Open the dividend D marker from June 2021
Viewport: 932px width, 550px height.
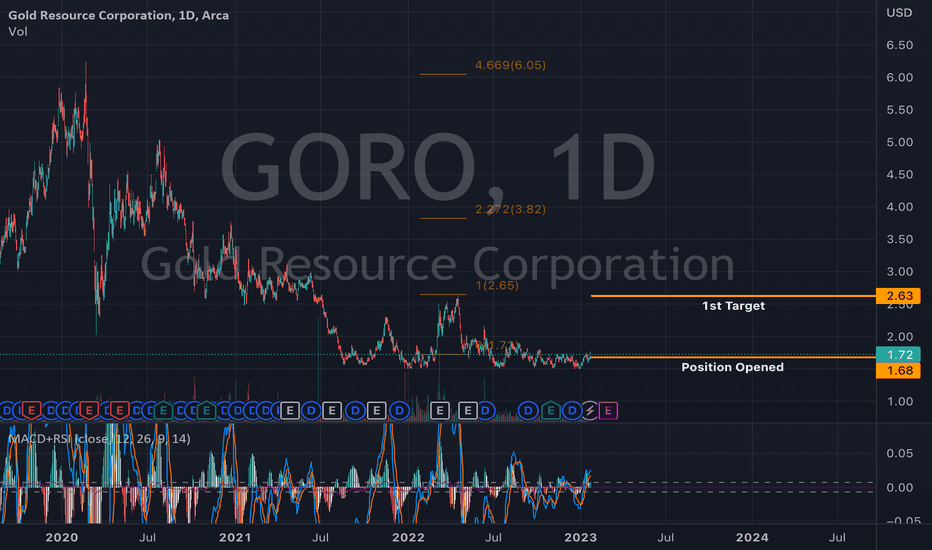point(311,410)
